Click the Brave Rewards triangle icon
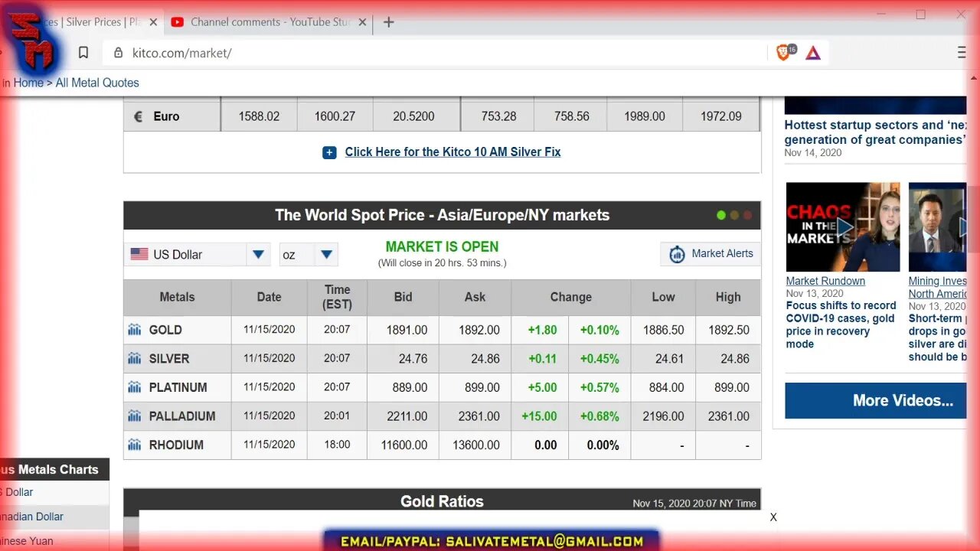 pyautogui.click(x=813, y=53)
